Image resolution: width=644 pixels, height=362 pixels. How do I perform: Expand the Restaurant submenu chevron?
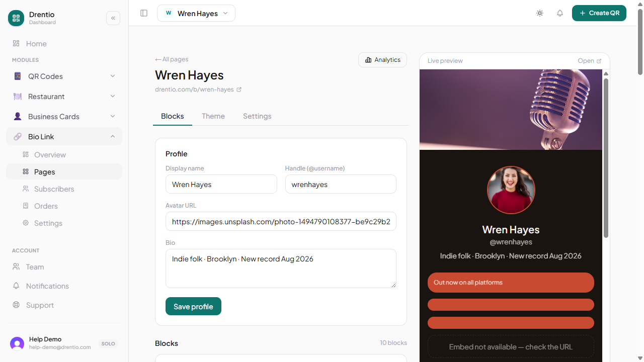pos(113,97)
